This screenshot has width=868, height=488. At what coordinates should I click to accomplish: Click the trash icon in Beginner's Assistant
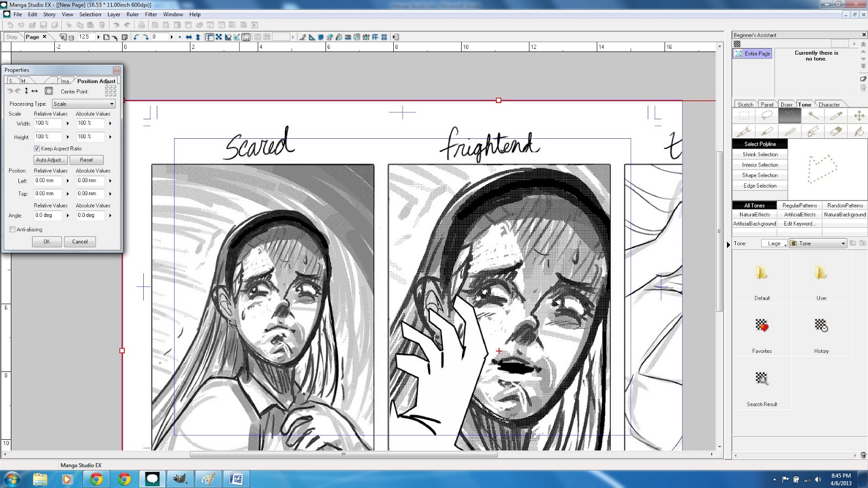click(x=863, y=88)
